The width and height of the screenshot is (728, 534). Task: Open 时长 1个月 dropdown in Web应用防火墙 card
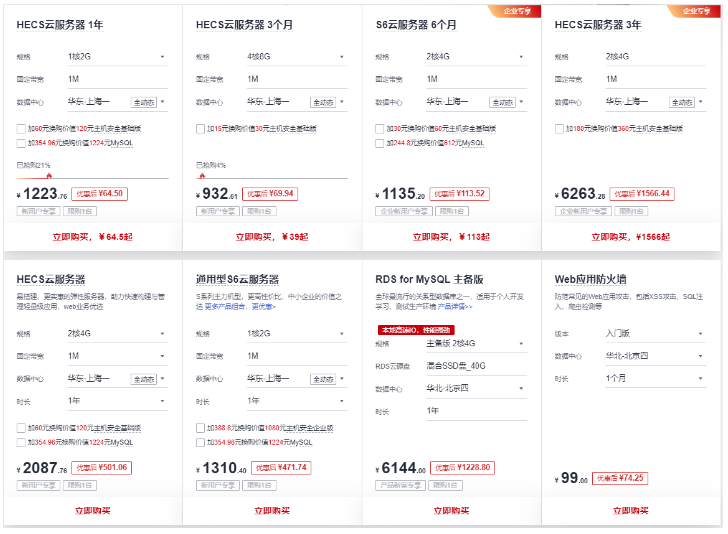coord(656,378)
